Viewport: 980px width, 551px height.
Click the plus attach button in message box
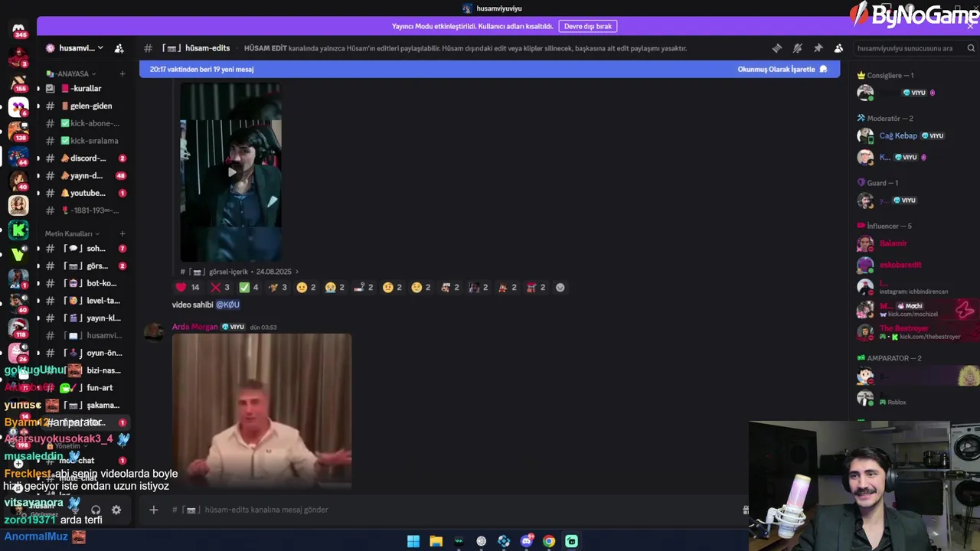[x=154, y=510]
